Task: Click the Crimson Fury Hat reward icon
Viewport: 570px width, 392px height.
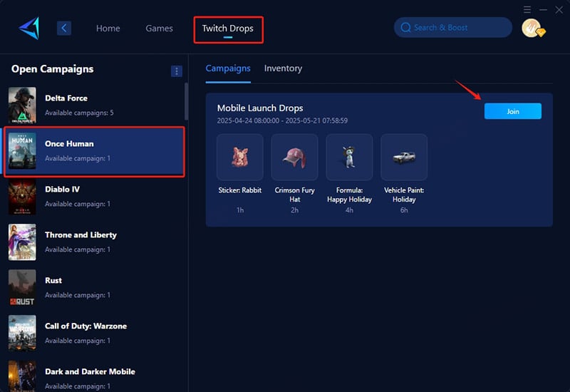Action: coord(295,157)
